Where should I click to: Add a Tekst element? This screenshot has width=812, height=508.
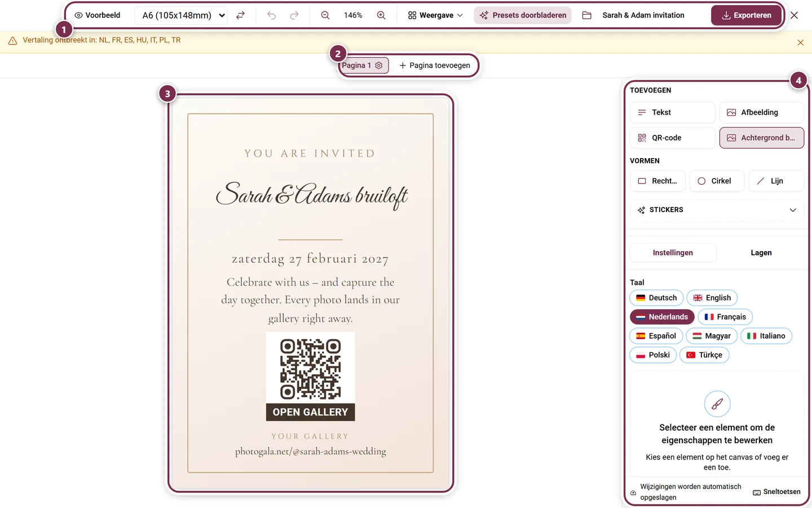click(x=673, y=112)
